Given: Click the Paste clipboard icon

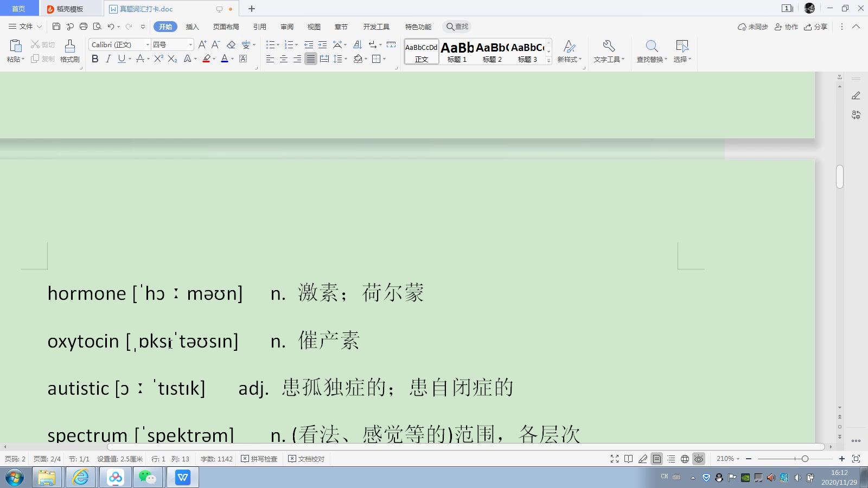Looking at the screenshot, I should (x=16, y=46).
